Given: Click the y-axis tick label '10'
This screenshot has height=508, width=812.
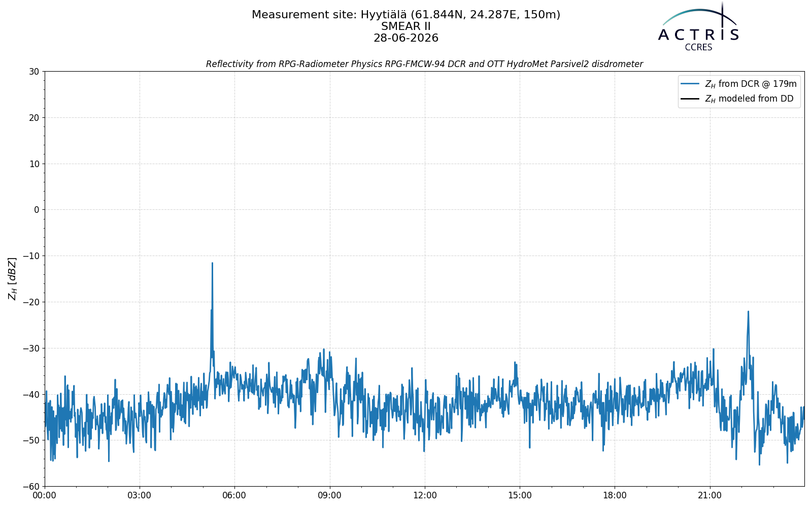Looking at the screenshot, I should click(34, 164).
